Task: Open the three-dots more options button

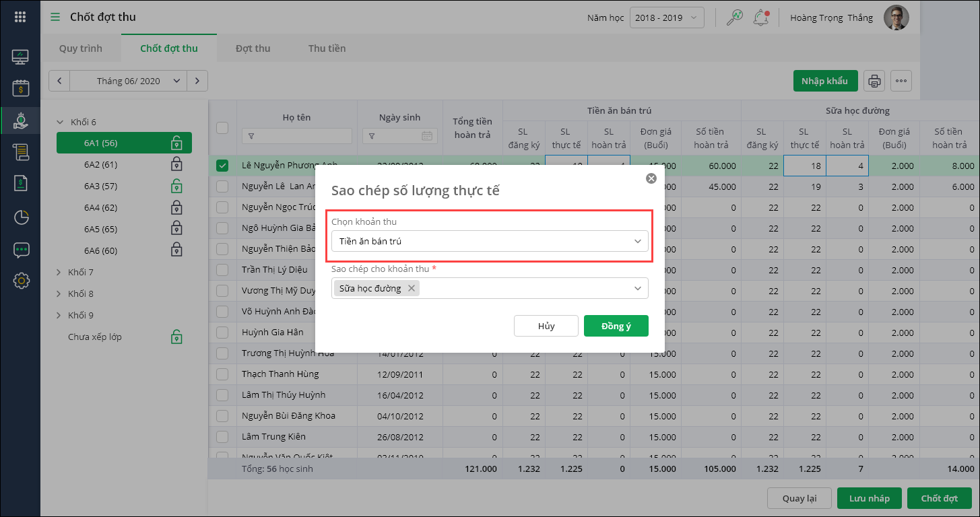Action: point(901,81)
